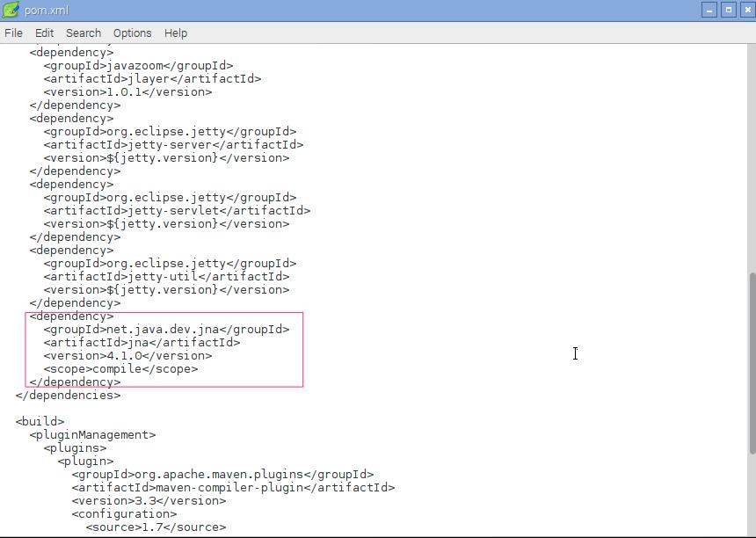Viewport: 756px width, 538px height.
Task: Click the Leafpad app icon in title bar
Action: pyautogui.click(x=11, y=11)
